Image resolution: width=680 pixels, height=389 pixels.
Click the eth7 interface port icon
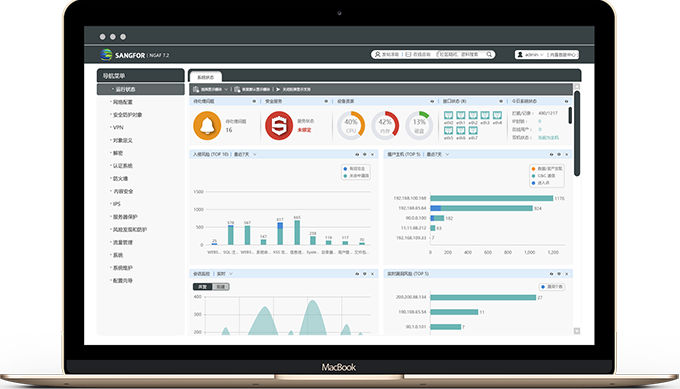(473, 130)
